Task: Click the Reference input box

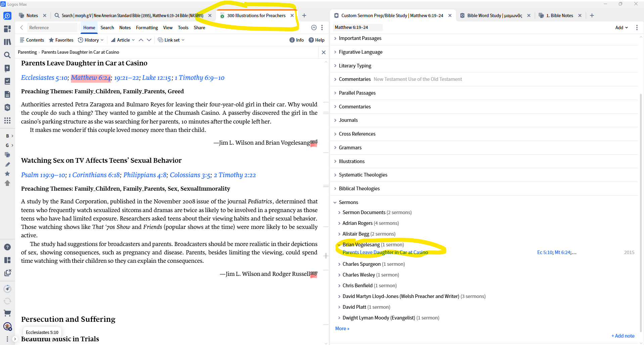Action: click(52, 28)
